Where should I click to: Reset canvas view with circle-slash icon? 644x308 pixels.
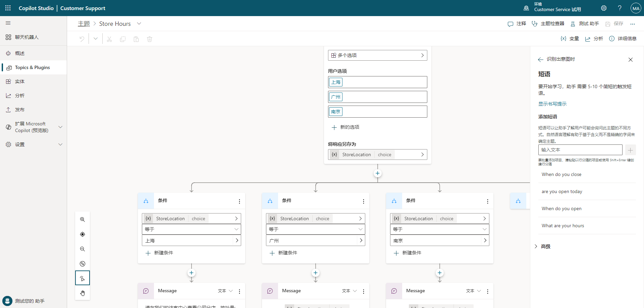point(83,264)
